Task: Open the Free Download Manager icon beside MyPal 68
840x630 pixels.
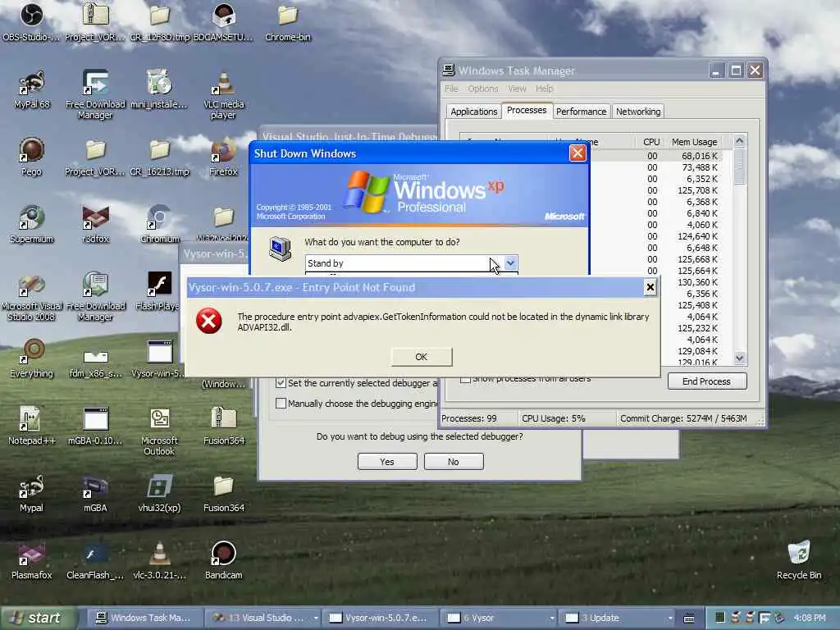Action: coord(95,94)
